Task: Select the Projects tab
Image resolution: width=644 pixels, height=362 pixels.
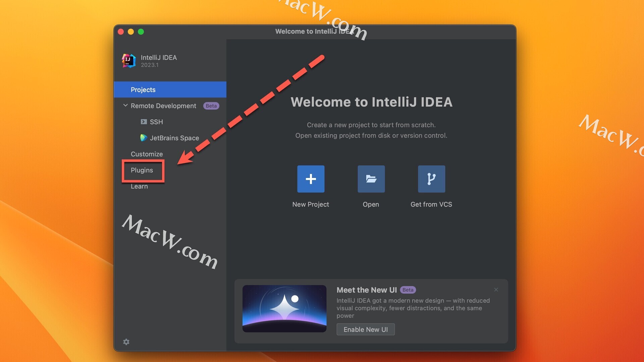Action: pos(170,89)
